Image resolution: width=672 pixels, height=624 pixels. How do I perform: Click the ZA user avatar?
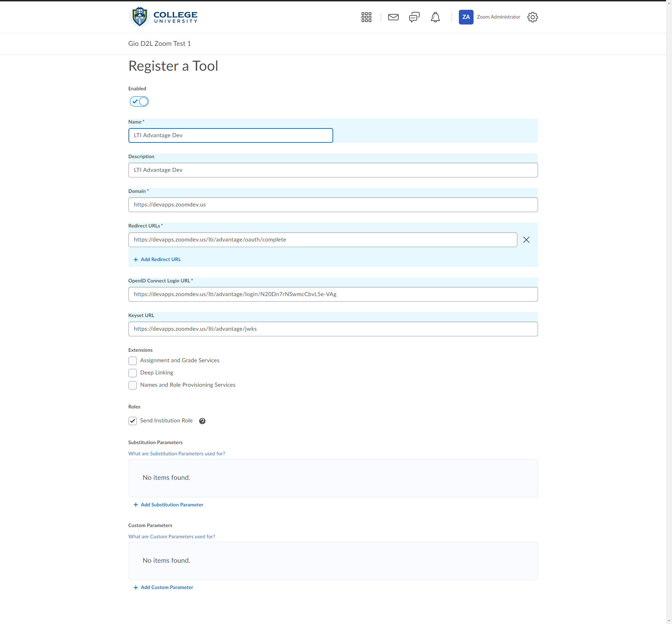coord(466,17)
